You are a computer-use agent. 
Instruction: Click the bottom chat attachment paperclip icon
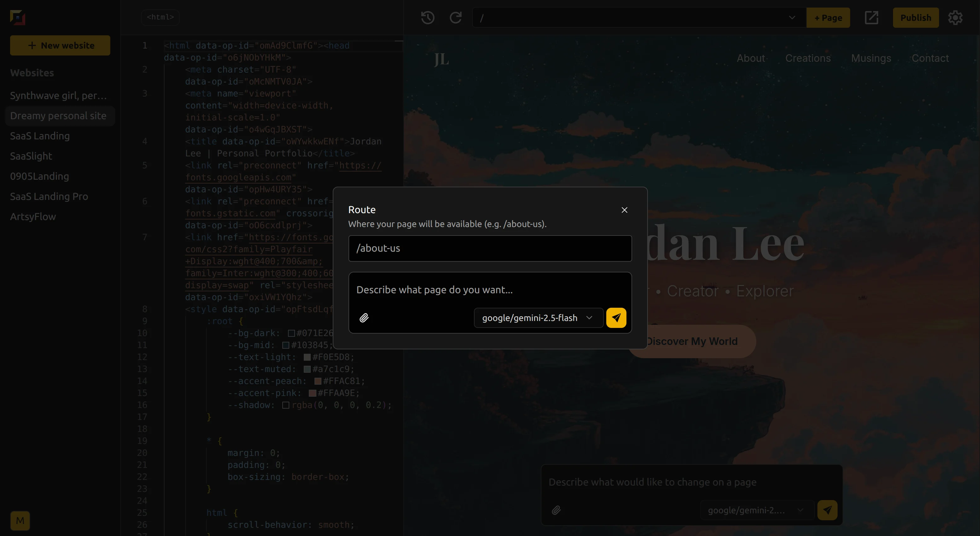point(556,510)
